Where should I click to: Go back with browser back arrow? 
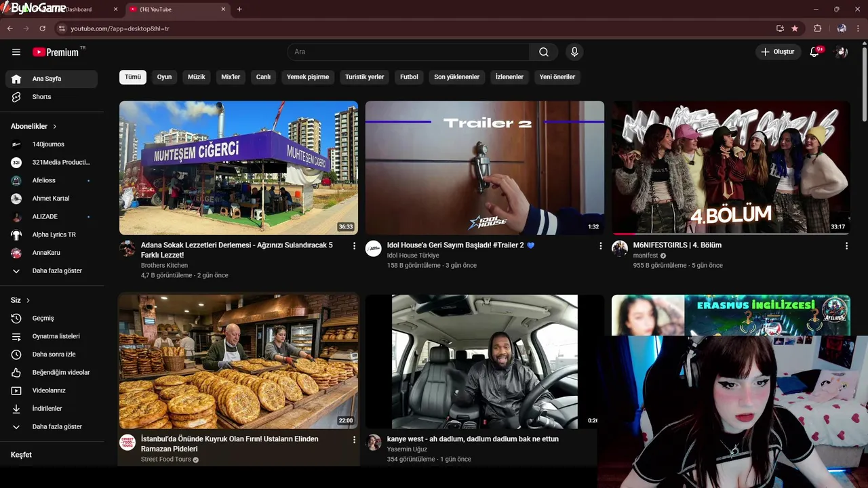[x=10, y=28]
